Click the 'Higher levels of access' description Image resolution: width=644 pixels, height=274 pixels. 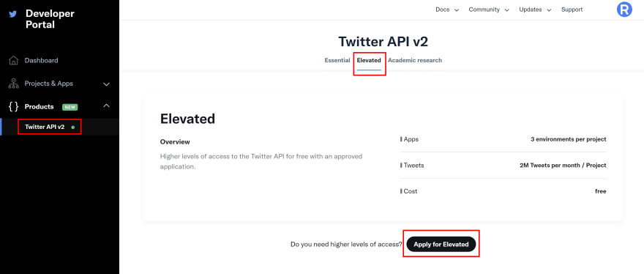pyautogui.click(x=261, y=162)
